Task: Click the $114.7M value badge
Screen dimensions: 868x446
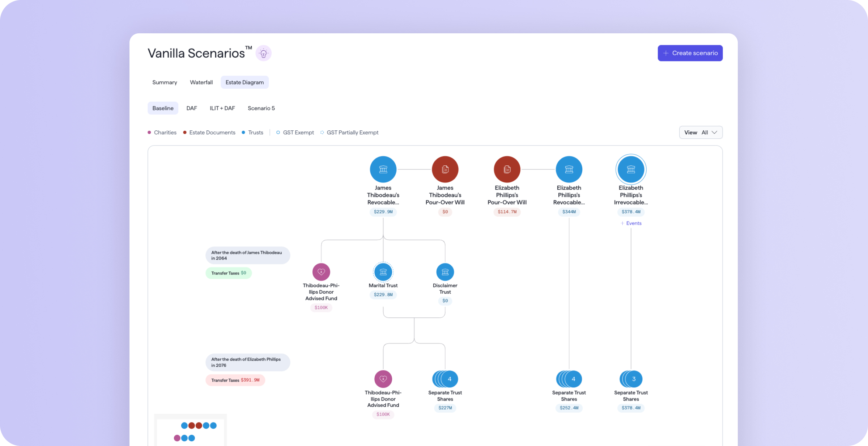Action: (x=507, y=212)
